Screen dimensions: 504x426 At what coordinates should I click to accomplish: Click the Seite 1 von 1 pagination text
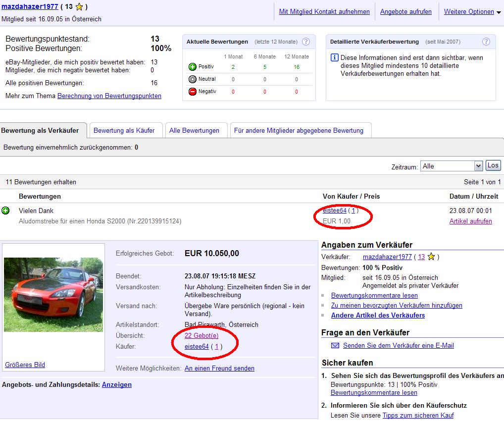[482, 182]
